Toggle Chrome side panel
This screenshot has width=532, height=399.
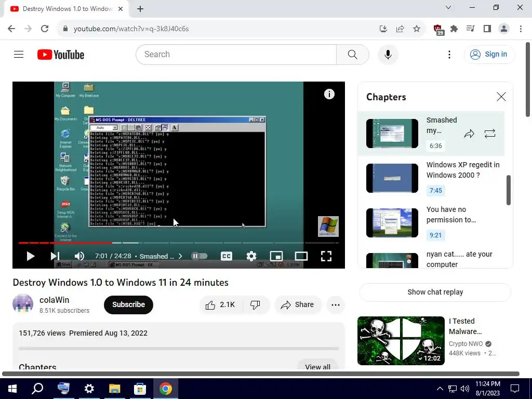click(x=487, y=29)
